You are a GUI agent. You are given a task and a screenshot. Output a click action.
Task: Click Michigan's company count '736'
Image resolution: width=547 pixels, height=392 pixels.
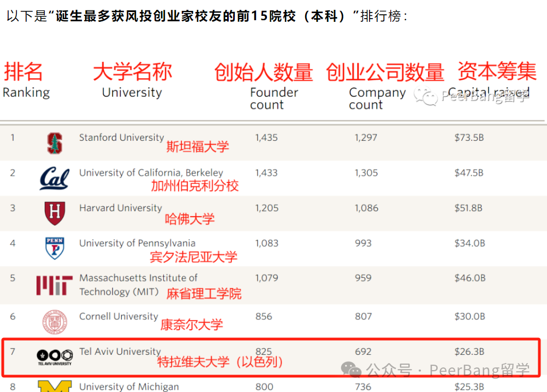click(363, 387)
